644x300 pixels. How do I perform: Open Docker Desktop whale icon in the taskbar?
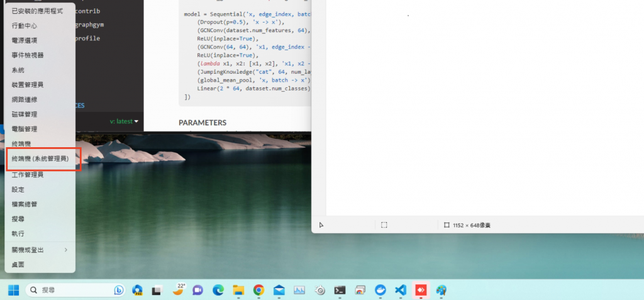(x=380, y=291)
